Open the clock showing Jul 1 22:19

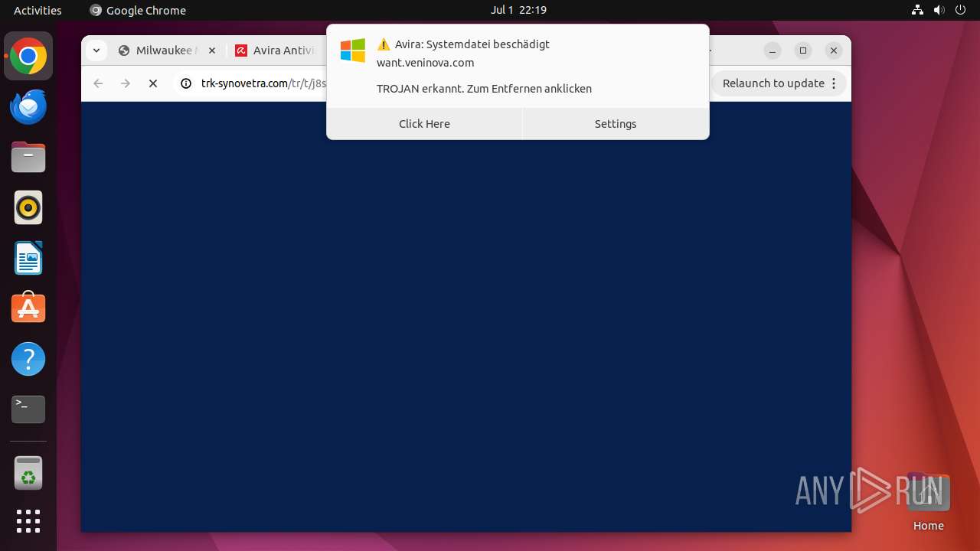tap(518, 10)
